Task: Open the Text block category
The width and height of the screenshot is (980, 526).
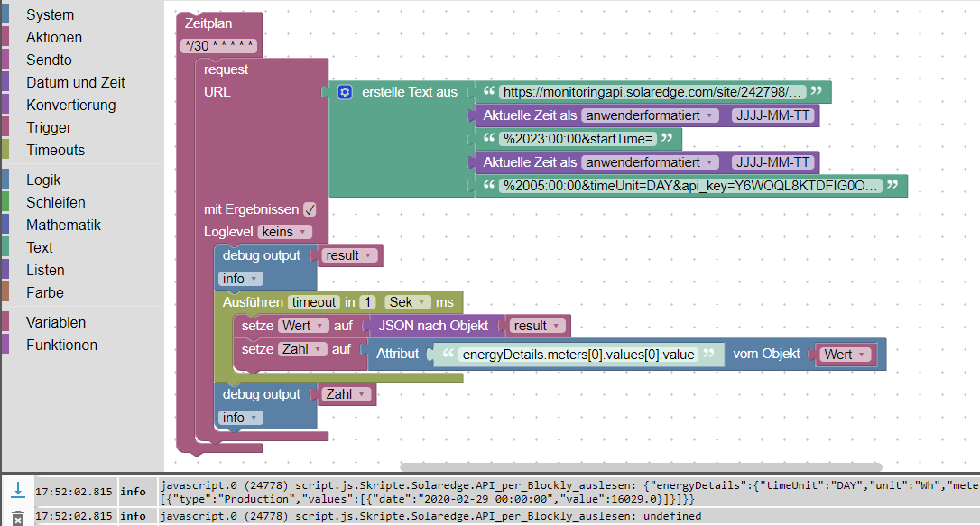Action: tap(40, 246)
